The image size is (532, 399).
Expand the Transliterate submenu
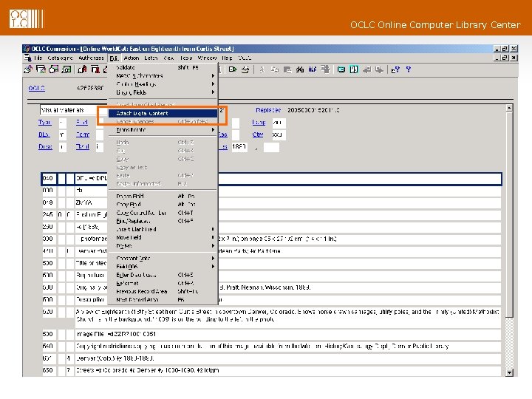pyautogui.click(x=131, y=129)
